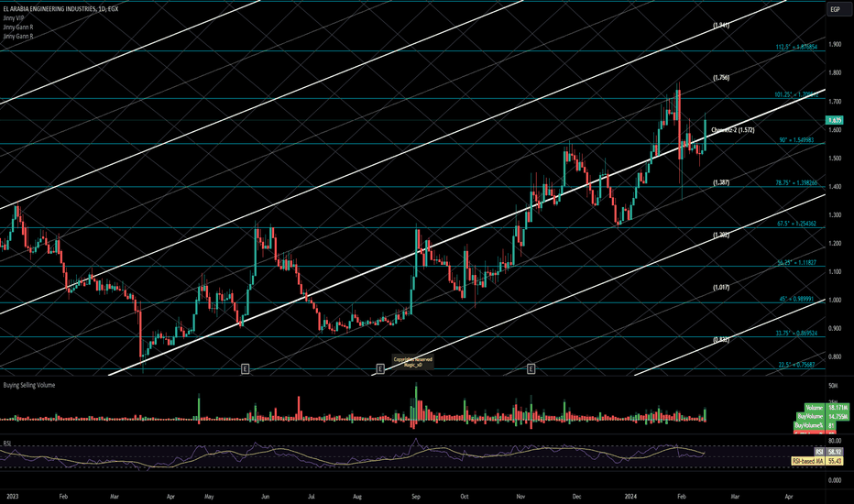Click the Gann level 112.5° = 1.876854 label

(x=796, y=48)
